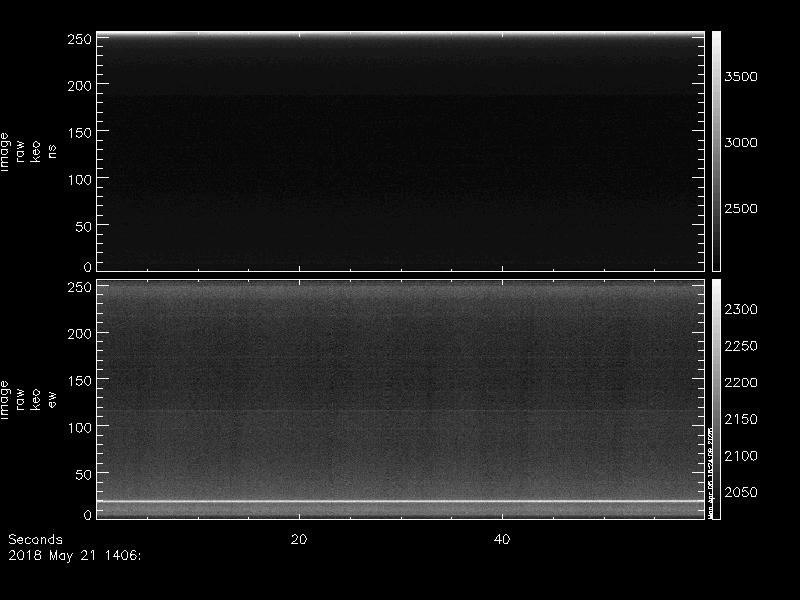Screen dimensions: 800x600
Task: Click the 20 tick label on x-axis
Action: click(298, 540)
